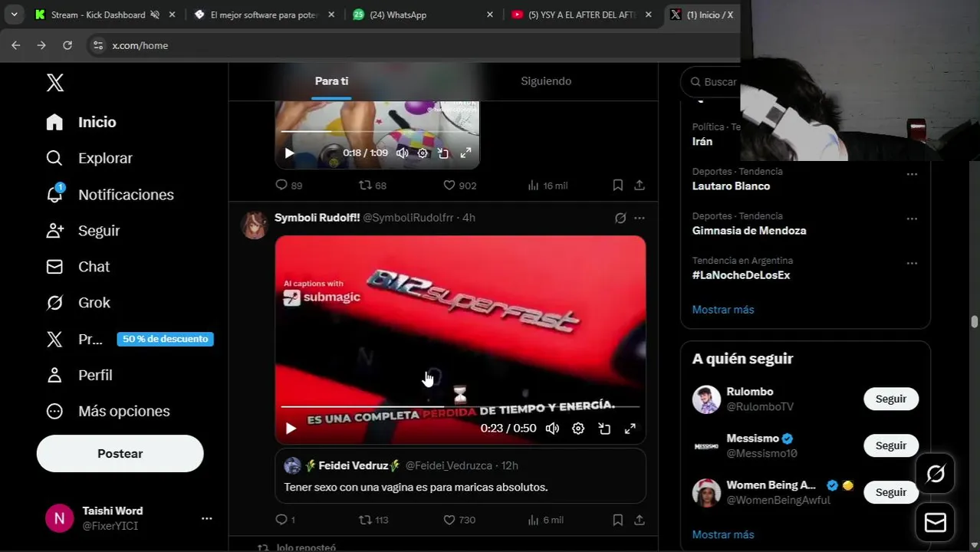
Task: Repost the post with 113 reposts
Action: [373, 520]
